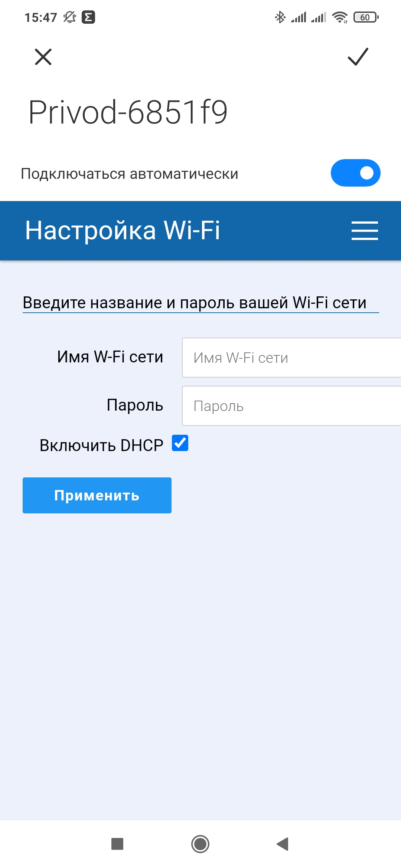
Task: Tap the Подключаться автоматически label
Action: pos(130,174)
